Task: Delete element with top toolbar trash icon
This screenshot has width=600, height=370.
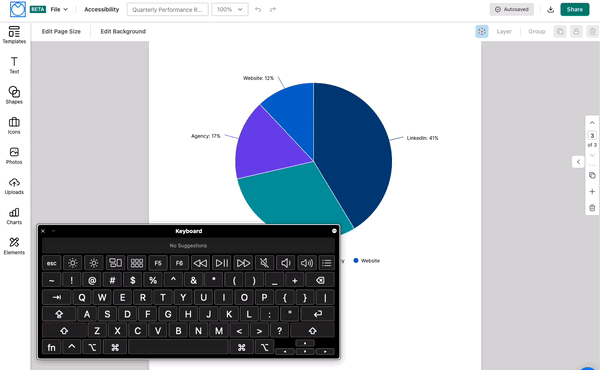Action: (592, 31)
